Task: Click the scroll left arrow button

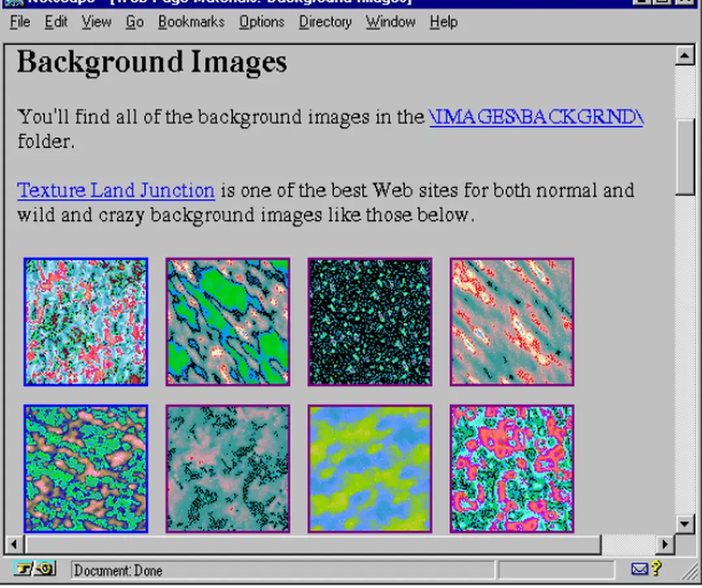Action: point(14,543)
